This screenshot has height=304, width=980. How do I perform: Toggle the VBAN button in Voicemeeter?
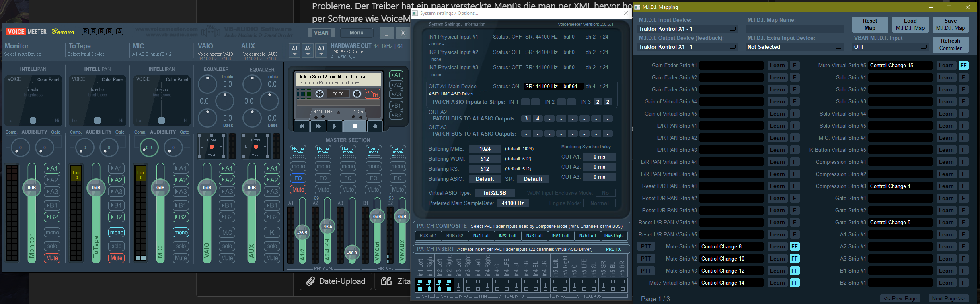click(x=321, y=33)
